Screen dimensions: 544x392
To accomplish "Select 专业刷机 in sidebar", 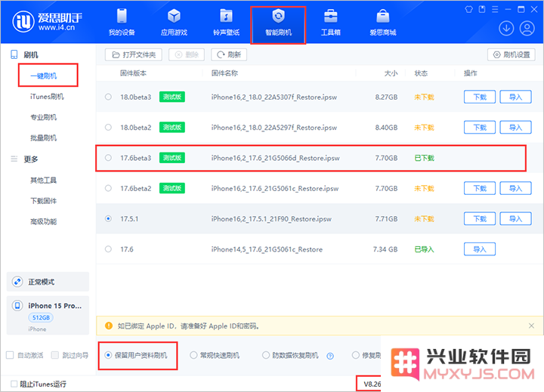I will click(x=43, y=117).
